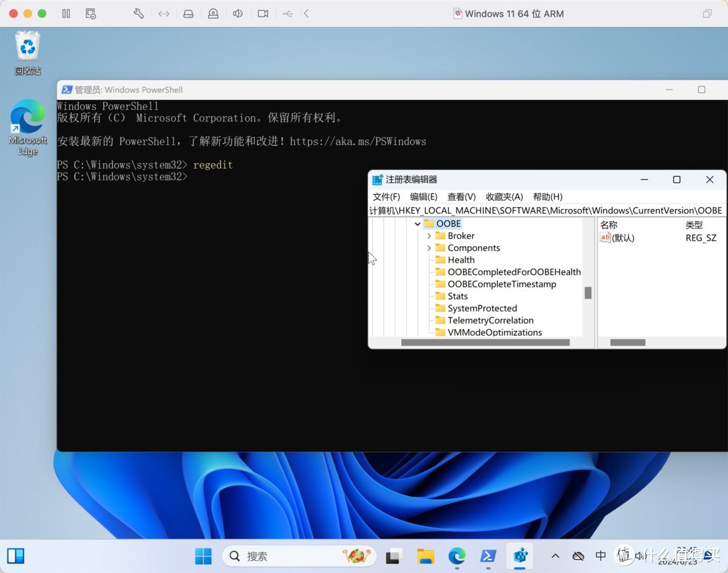
Task: Open the 编辑(E) menu in Registry Editor
Action: point(423,197)
